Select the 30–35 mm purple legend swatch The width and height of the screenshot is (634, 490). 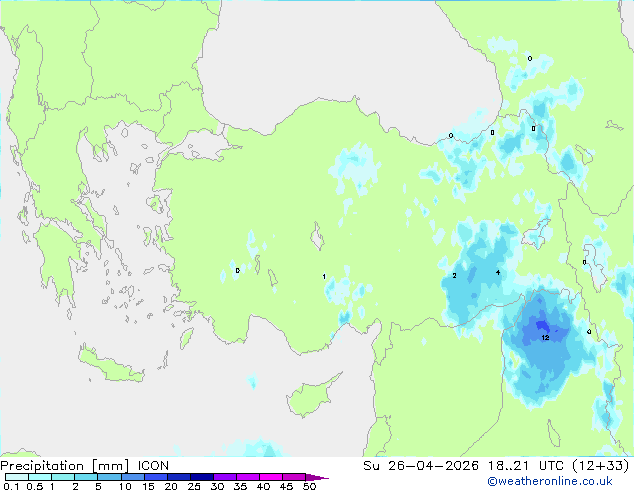click(224, 477)
